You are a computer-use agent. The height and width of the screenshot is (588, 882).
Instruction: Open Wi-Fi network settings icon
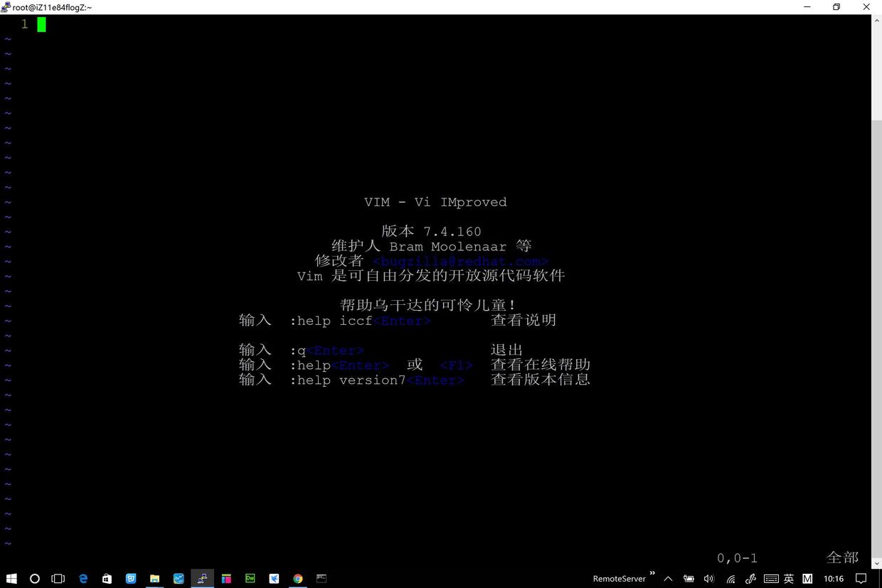point(730,579)
